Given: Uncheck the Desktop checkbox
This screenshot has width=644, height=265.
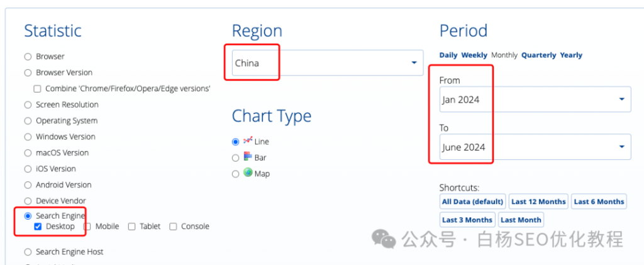Looking at the screenshot, I should point(38,227).
